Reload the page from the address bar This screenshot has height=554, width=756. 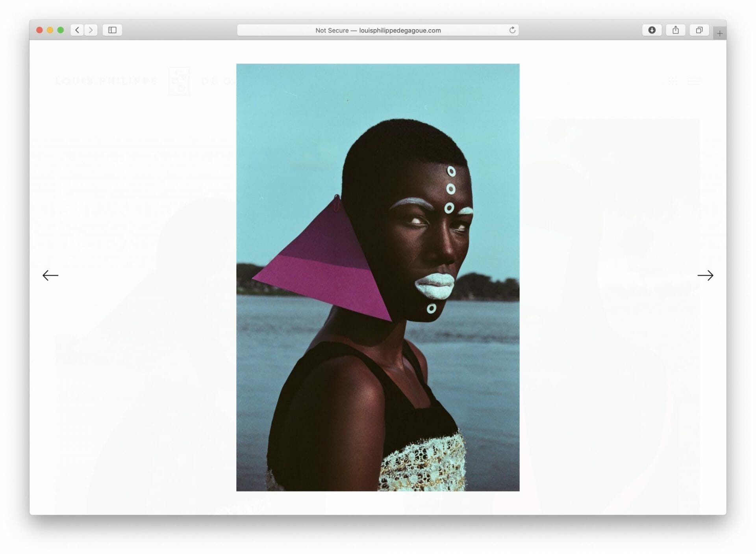point(512,30)
